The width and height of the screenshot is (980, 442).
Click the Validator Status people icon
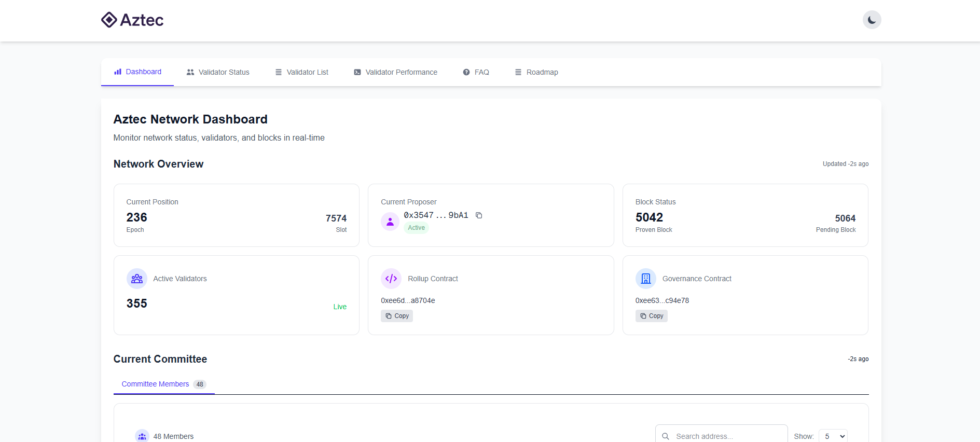tap(190, 72)
